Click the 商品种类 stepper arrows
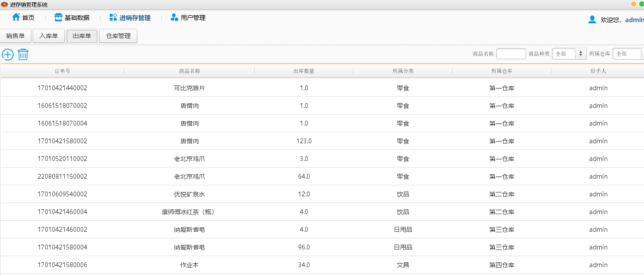The image size is (644, 276). pos(581,54)
